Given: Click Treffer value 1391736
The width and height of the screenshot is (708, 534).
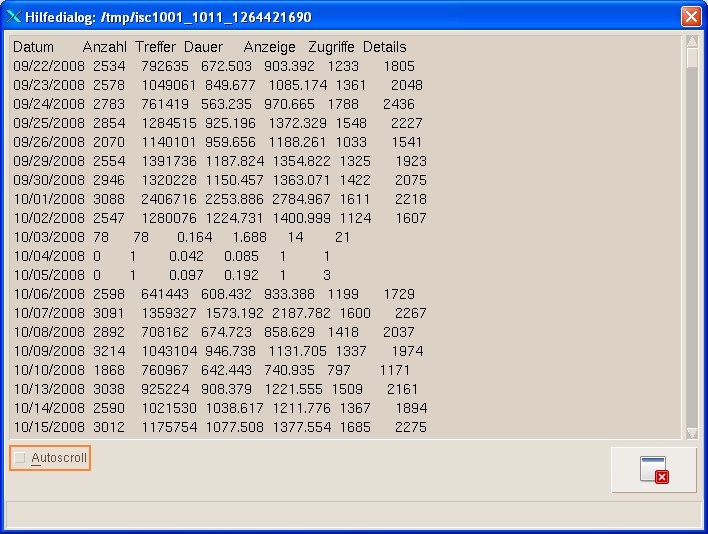Looking at the screenshot, I should point(169,161).
